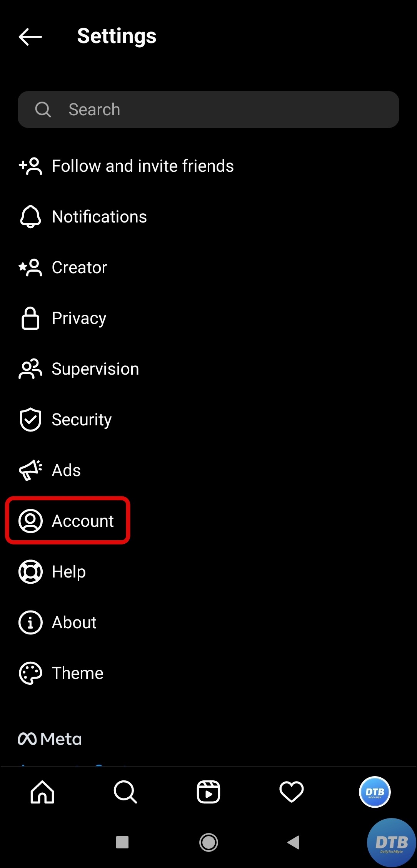
Task: Open your DTB profile avatar thumbnail
Action: tap(375, 792)
